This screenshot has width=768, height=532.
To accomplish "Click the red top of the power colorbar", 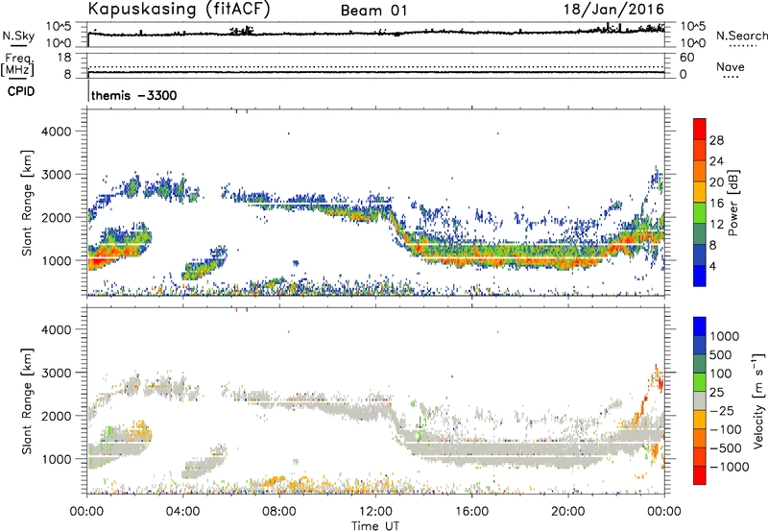I will [x=700, y=129].
